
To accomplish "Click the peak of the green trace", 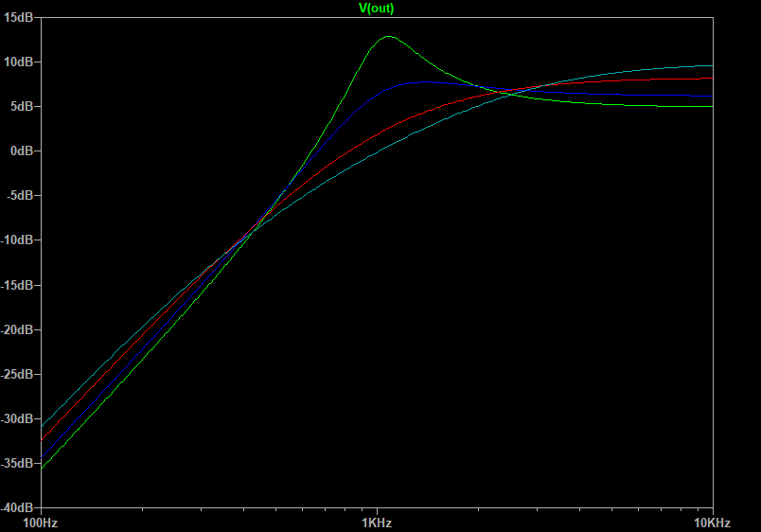I will (x=389, y=36).
